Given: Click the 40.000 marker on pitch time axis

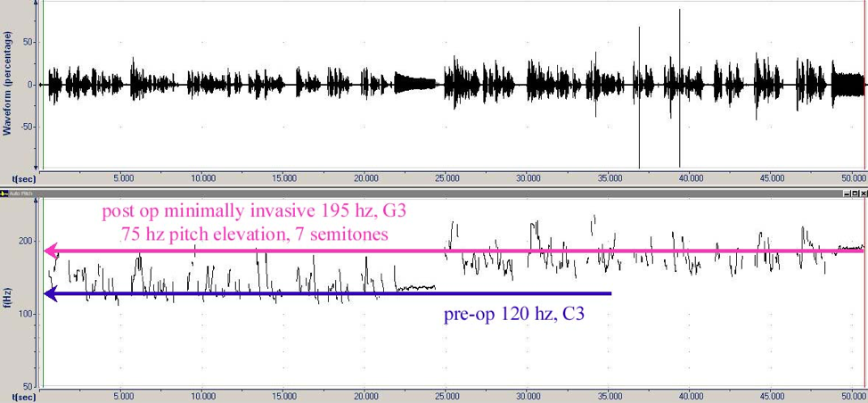Looking at the screenshot, I should click(x=690, y=396).
